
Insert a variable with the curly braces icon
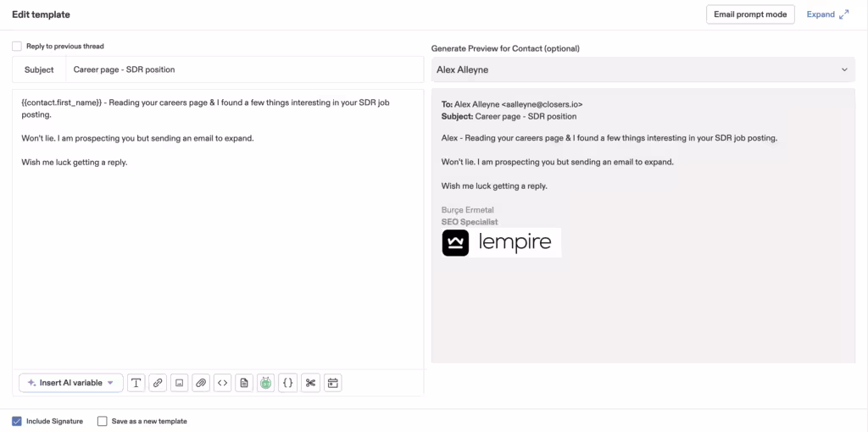tap(288, 383)
